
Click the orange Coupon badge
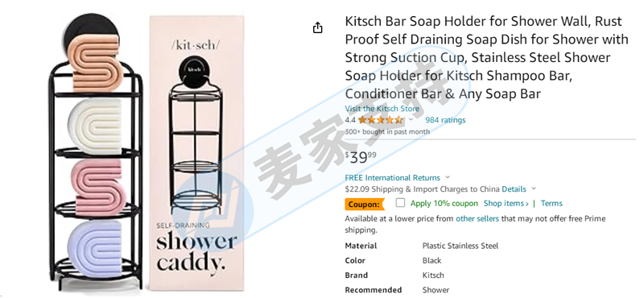[x=364, y=204]
